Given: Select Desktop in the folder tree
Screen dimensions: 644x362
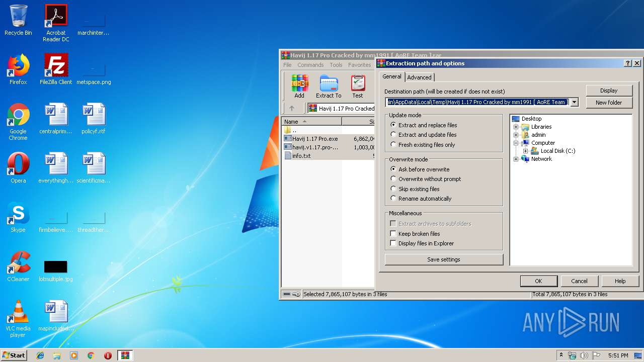Looking at the screenshot, I should (x=531, y=119).
